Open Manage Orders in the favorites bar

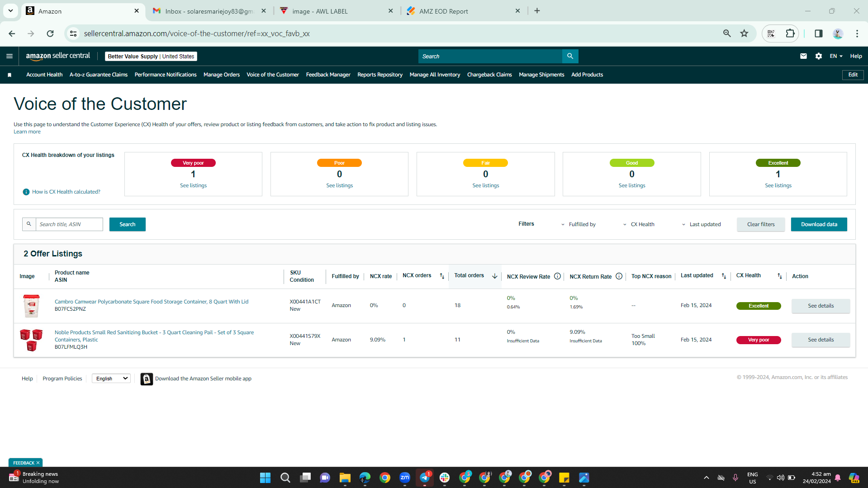tap(222, 75)
